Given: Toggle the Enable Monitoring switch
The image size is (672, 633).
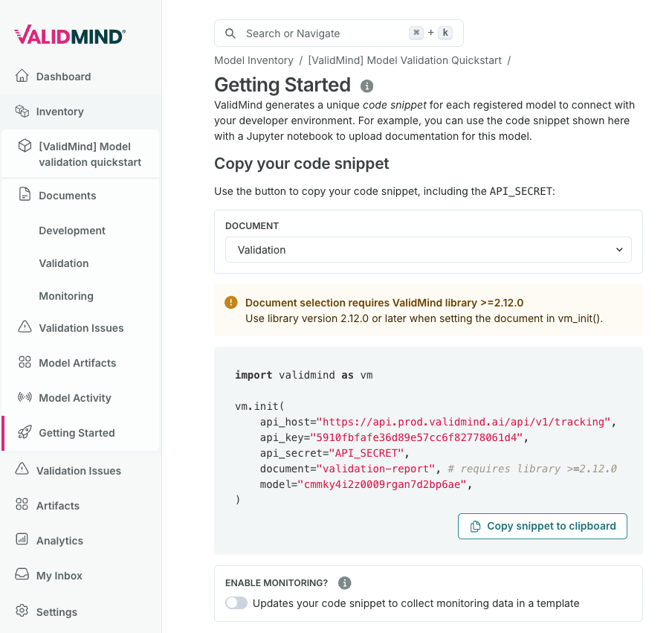Looking at the screenshot, I should 236,603.
